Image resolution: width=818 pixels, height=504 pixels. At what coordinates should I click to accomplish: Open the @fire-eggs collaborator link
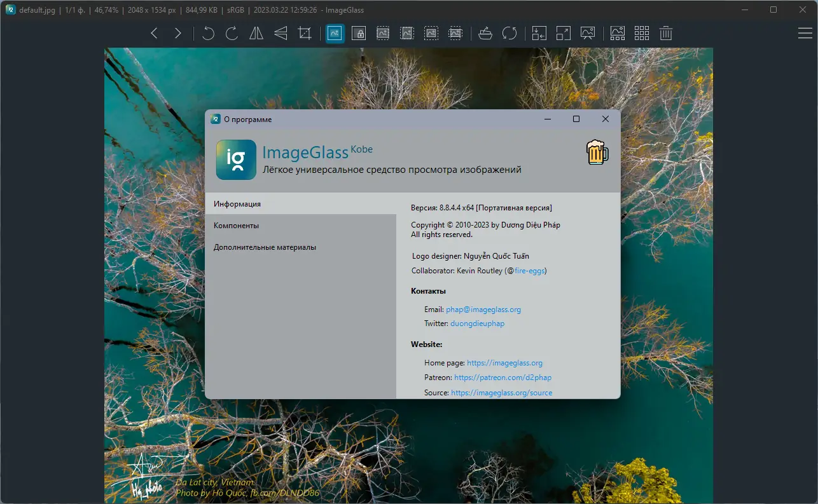pyautogui.click(x=530, y=271)
